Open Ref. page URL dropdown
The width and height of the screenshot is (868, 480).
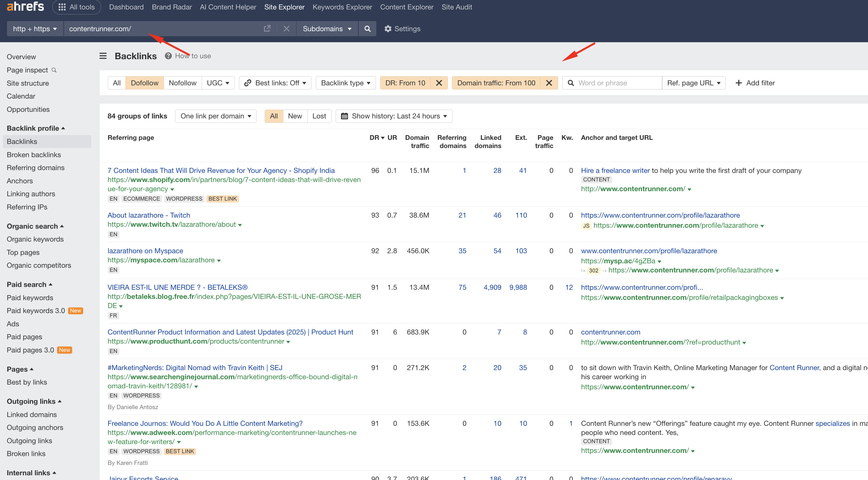point(694,83)
